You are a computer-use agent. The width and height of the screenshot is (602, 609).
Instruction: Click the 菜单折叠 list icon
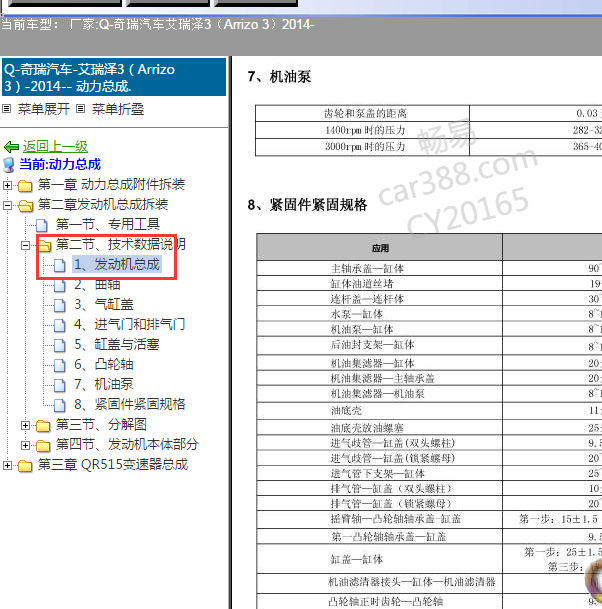[x=80, y=108]
